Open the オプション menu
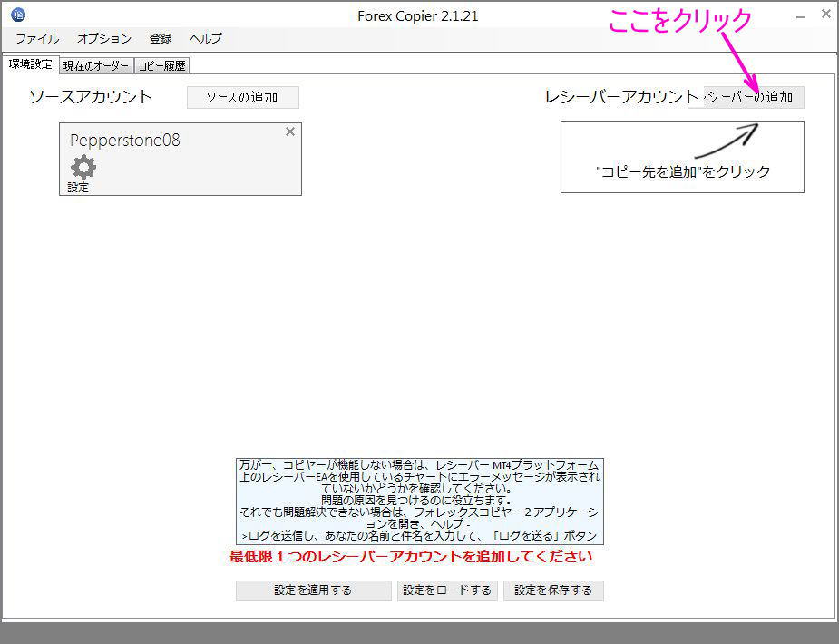Screen dimensions: 839x644 point(102,39)
